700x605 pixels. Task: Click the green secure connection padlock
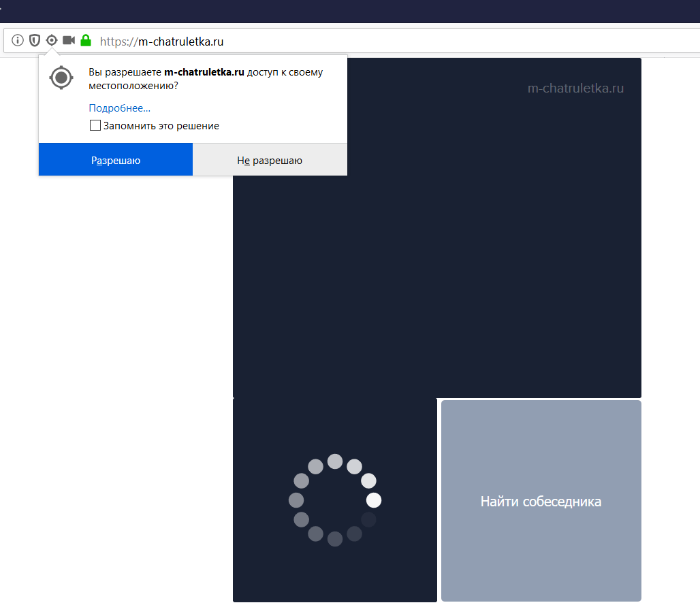pyautogui.click(x=86, y=41)
